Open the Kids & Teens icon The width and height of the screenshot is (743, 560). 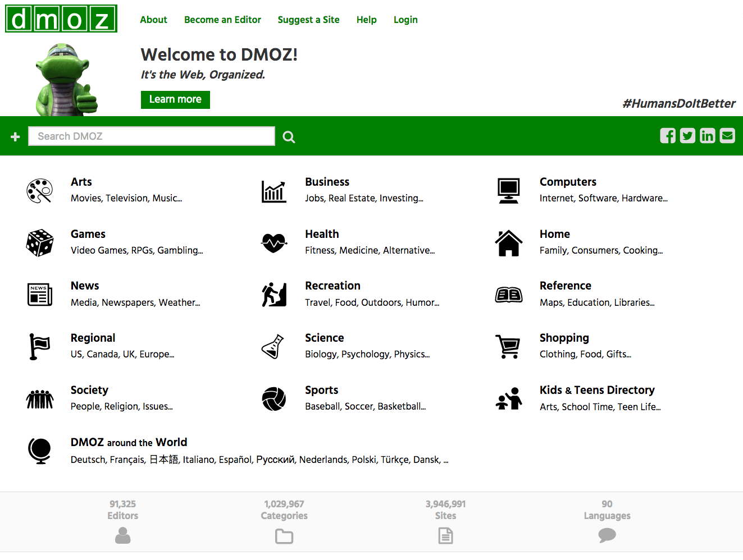coord(509,399)
